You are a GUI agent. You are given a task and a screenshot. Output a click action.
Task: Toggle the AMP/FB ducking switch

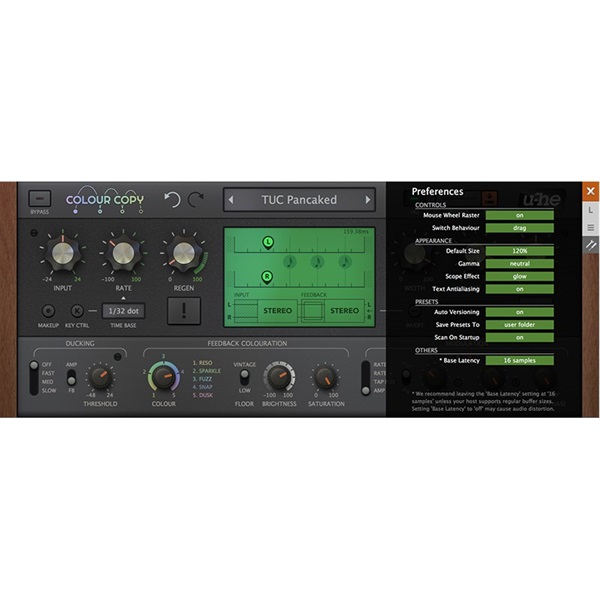point(71,377)
